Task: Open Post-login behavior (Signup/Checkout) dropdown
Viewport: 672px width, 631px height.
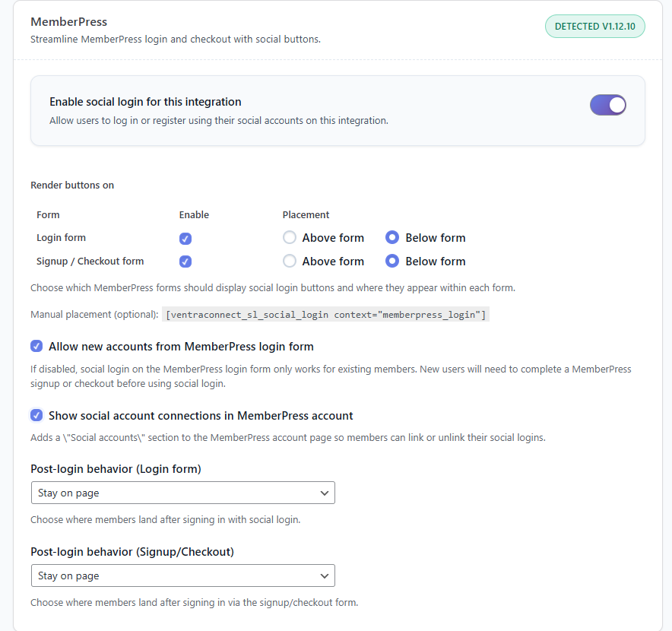Action: 182,576
